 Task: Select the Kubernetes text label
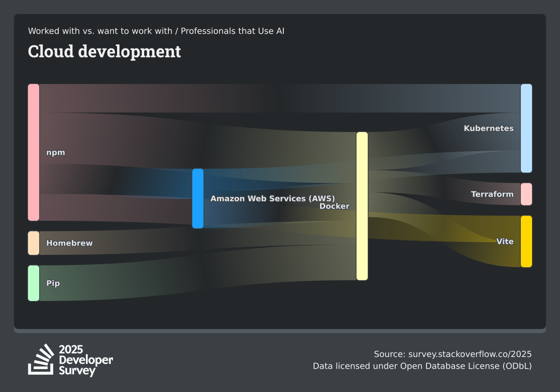point(489,128)
